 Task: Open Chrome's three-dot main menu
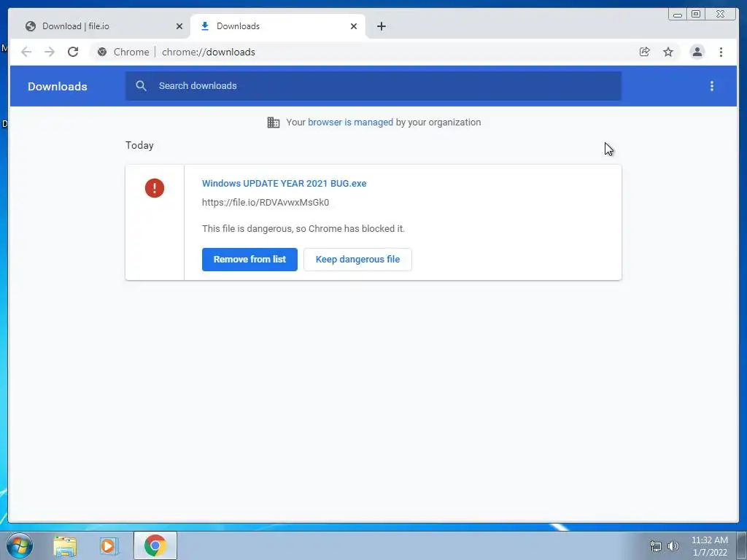tap(721, 52)
